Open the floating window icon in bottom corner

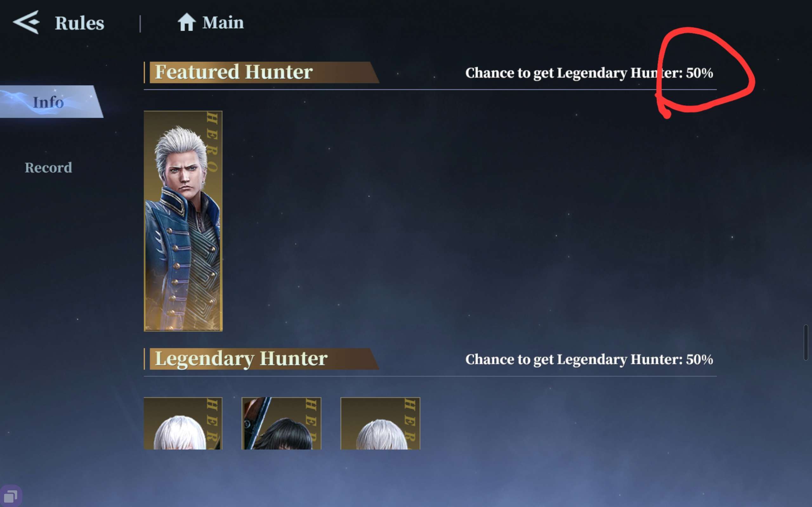pyautogui.click(x=11, y=496)
